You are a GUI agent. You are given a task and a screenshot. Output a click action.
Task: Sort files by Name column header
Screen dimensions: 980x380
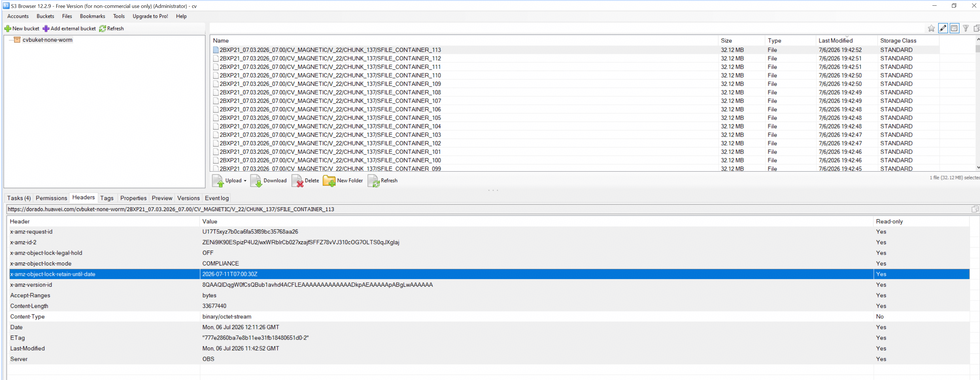point(464,41)
